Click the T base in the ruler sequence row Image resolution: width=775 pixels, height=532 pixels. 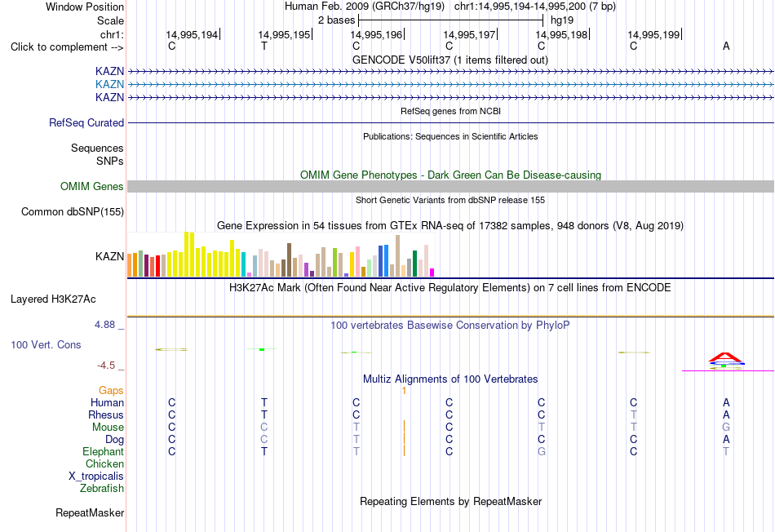264,47
